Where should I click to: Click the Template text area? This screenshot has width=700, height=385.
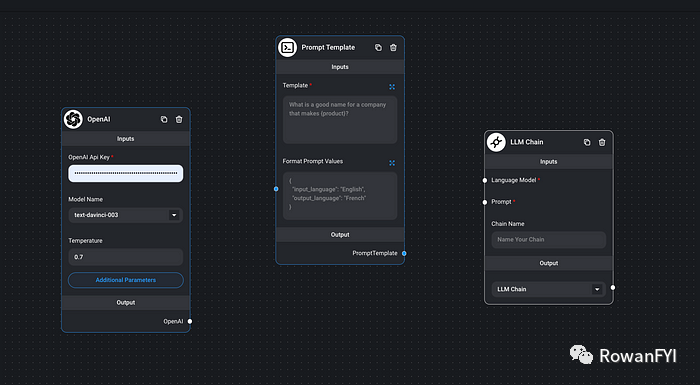(x=340, y=120)
